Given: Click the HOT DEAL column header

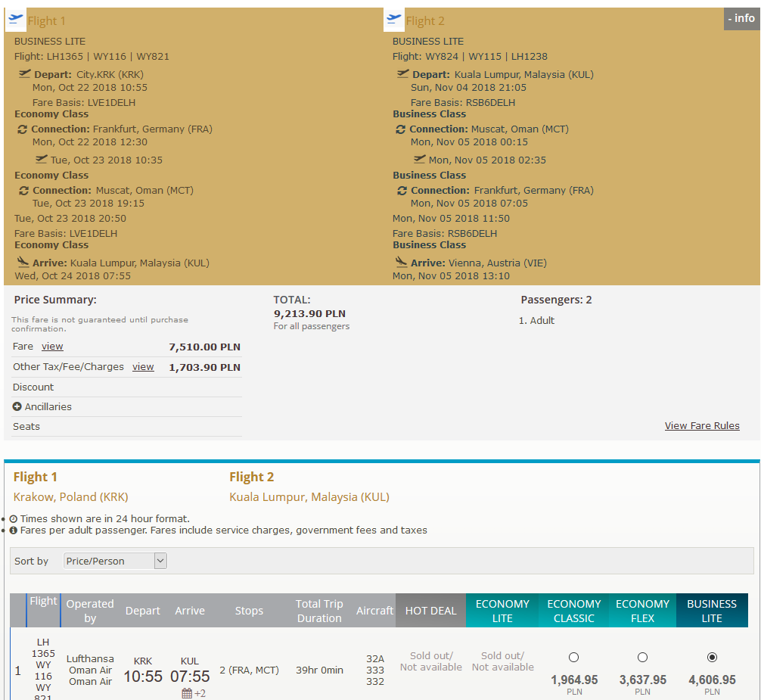Looking at the screenshot, I should (430, 611).
